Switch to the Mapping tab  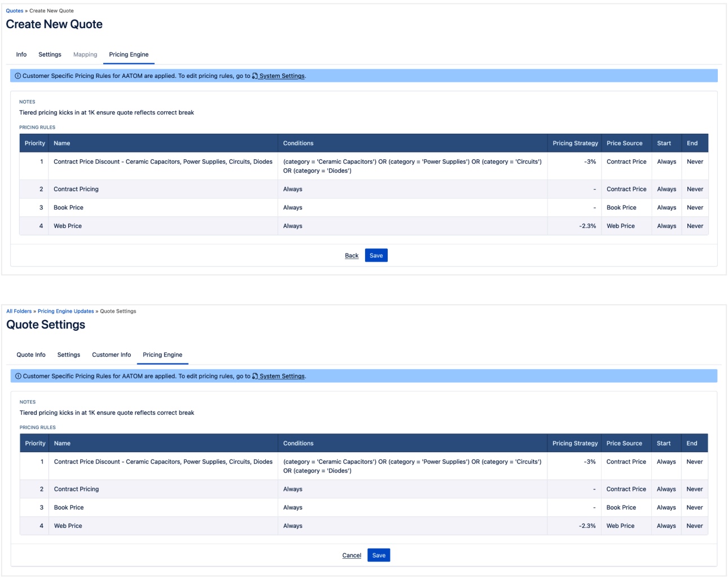tap(85, 55)
